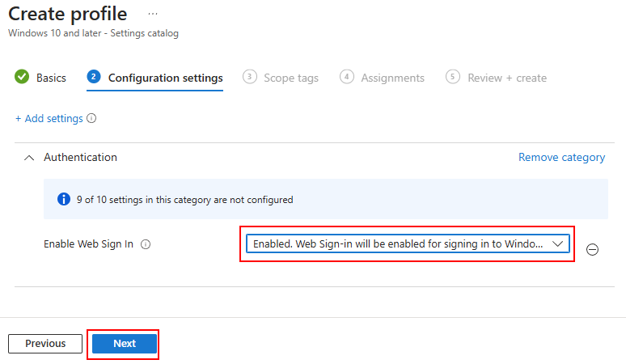The height and width of the screenshot is (364, 626).
Task: Collapse the Authentication category chevron
Action: click(29, 158)
